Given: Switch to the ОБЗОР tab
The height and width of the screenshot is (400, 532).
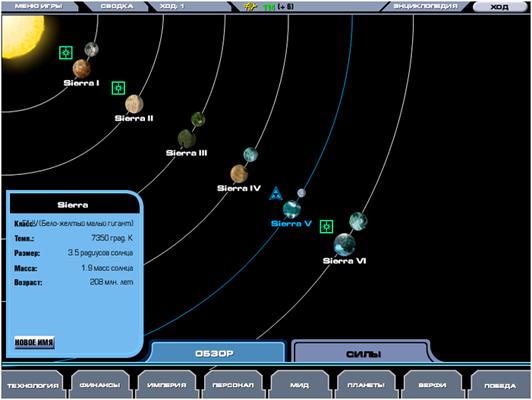Looking at the screenshot, I should coord(217,353).
